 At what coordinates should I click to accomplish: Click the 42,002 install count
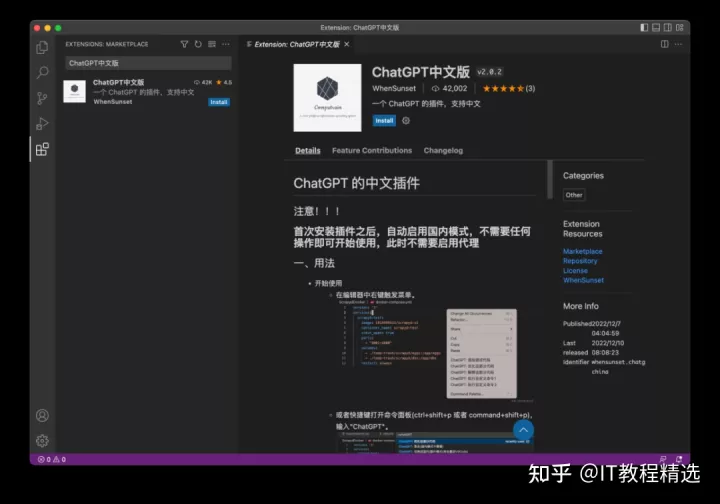tap(449, 88)
